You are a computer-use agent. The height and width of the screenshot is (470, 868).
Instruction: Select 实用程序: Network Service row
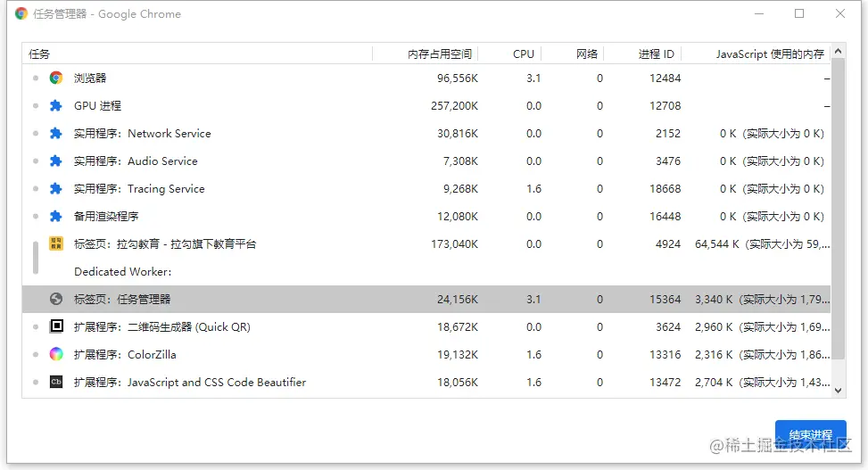[426, 134]
